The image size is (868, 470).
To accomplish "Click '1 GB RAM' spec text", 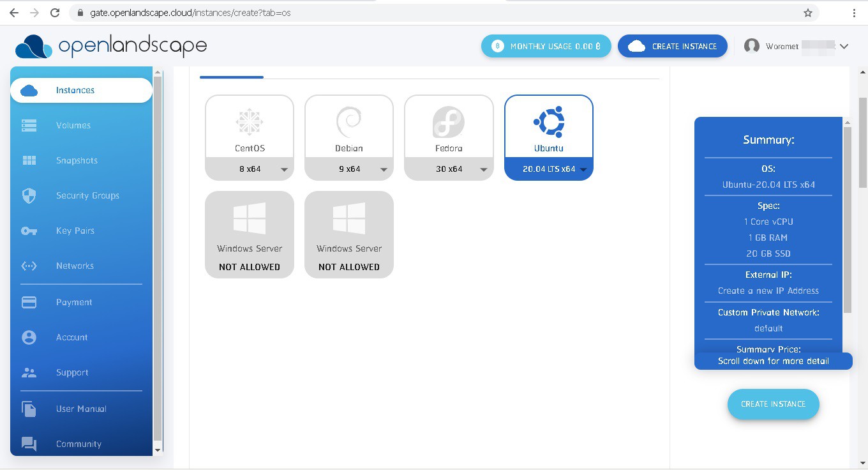I will coord(768,238).
